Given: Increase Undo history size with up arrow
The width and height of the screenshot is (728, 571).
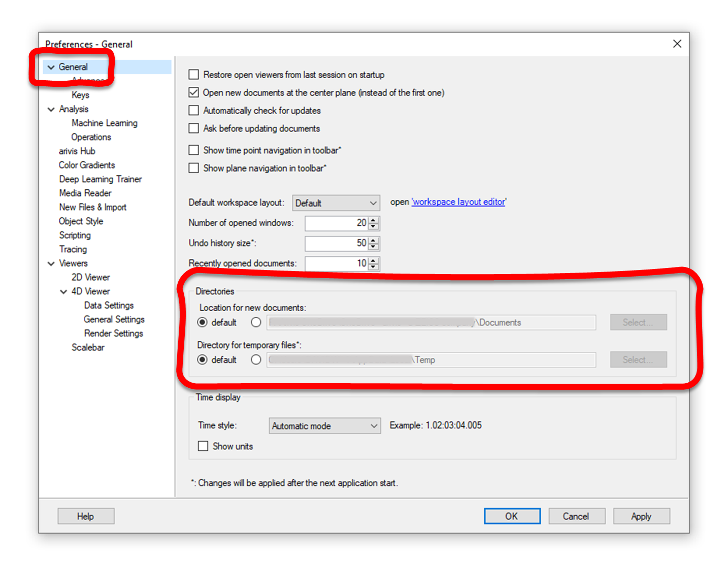Looking at the screenshot, I should click(373, 240).
